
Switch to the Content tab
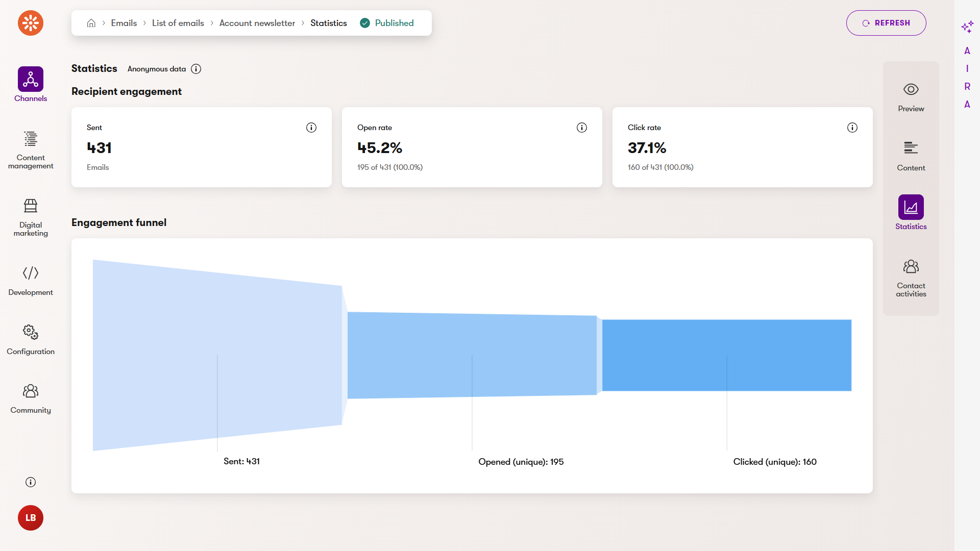pos(911,156)
